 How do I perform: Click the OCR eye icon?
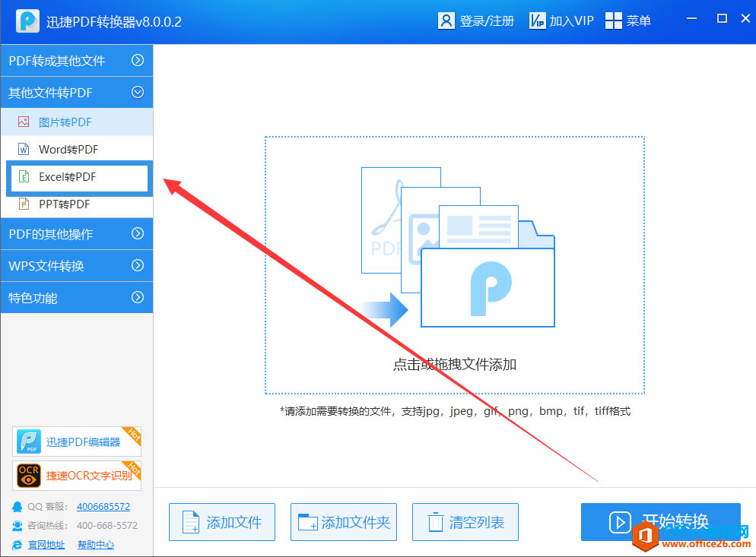coord(28,476)
